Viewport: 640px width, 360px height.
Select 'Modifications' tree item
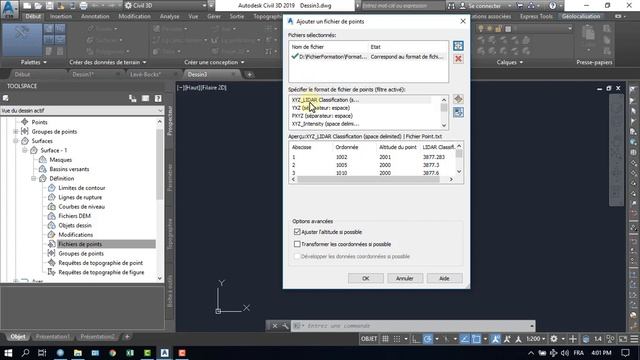point(76,235)
